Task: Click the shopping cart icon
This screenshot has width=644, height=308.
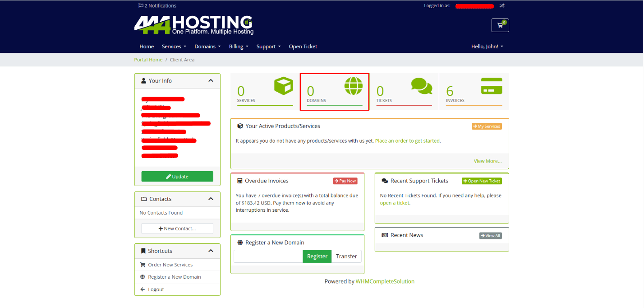Action: pyautogui.click(x=500, y=25)
